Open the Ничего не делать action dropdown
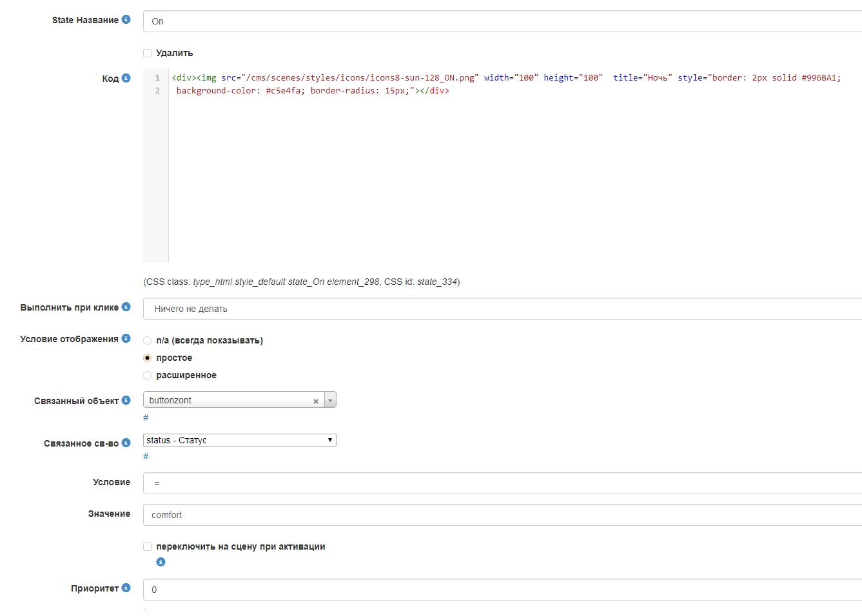This screenshot has height=616, width=862. [502, 309]
